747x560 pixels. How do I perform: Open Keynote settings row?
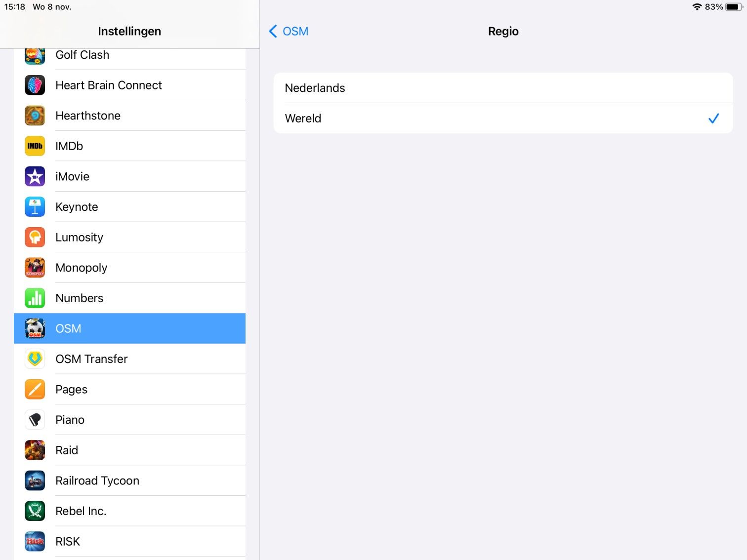tap(129, 207)
